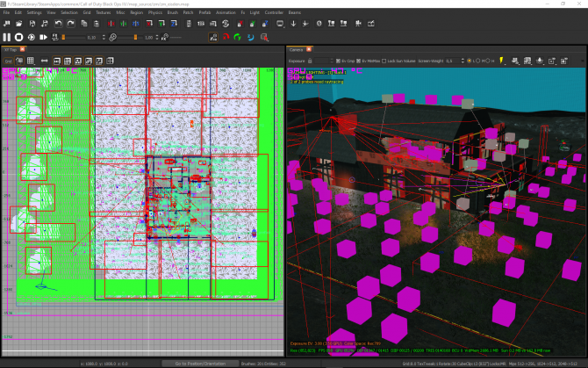Adjust the Screen-Weight stepper arrows
588x368 pixels.
pyautogui.click(x=463, y=61)
